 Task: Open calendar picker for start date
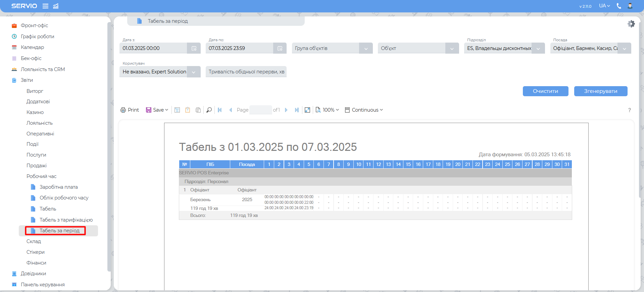click(194, 48)
